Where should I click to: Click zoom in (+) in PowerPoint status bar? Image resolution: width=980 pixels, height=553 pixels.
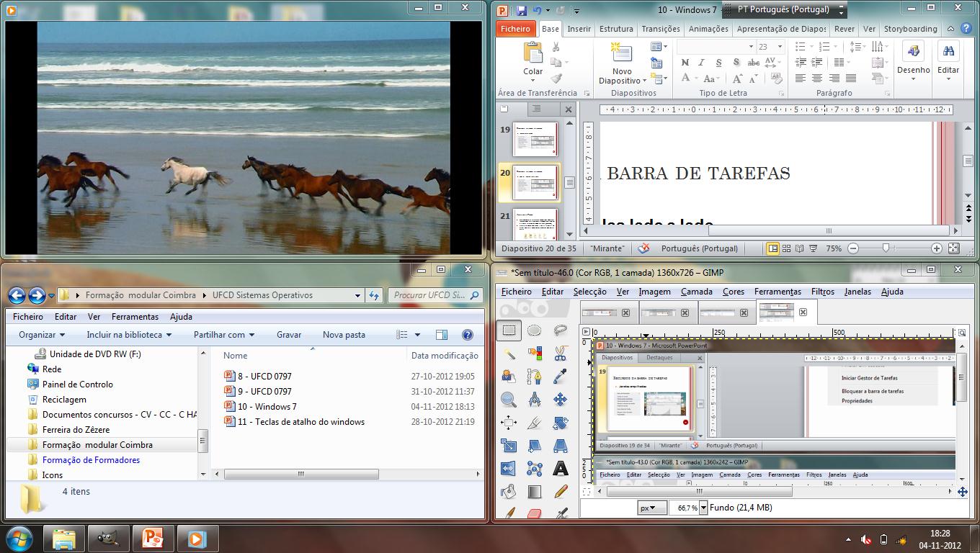[936, 248]
